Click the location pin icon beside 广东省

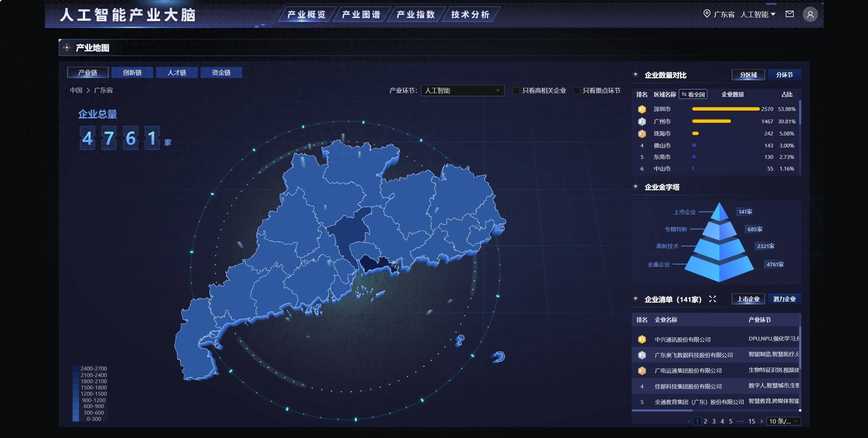tap(706, 14)
